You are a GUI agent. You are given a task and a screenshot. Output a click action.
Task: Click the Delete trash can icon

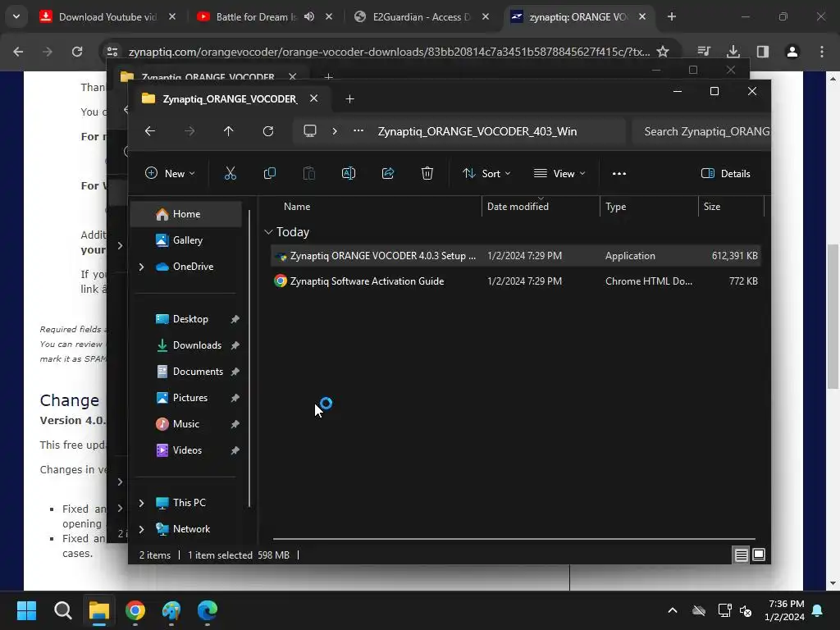(x=427, y=173)
